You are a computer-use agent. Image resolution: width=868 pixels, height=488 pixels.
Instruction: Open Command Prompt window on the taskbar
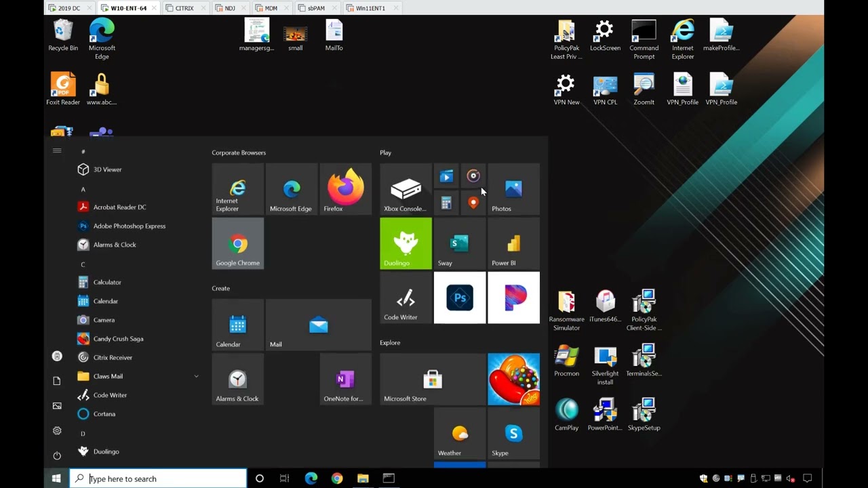click(x=389, y=479)
